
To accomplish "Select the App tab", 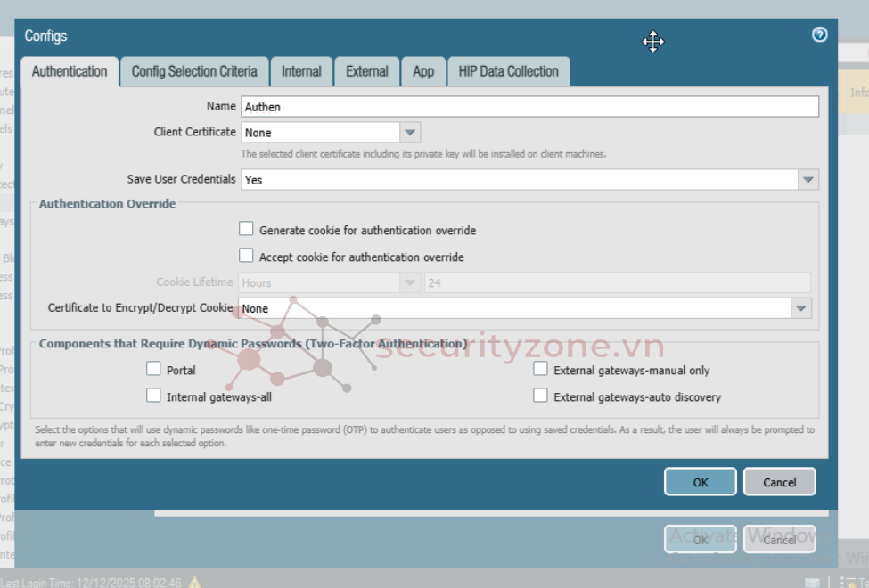I will point(423,71).
